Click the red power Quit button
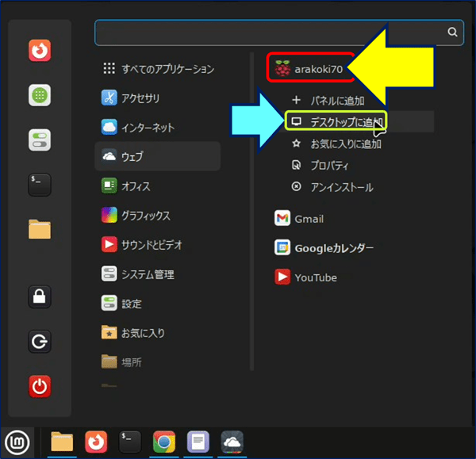Viewport: 476px width, 459px height. (x=40, y=386)
